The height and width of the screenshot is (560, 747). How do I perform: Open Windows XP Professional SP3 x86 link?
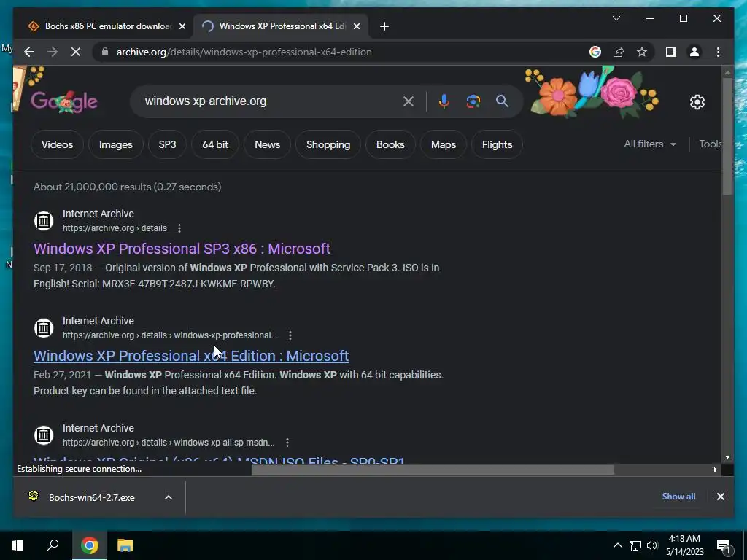(182, 249)
